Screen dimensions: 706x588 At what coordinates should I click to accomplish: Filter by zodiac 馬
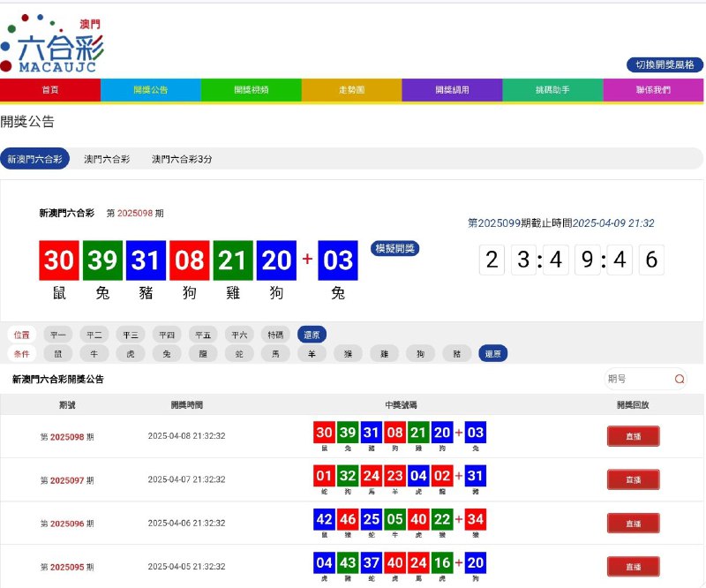(x=275, y=354)
